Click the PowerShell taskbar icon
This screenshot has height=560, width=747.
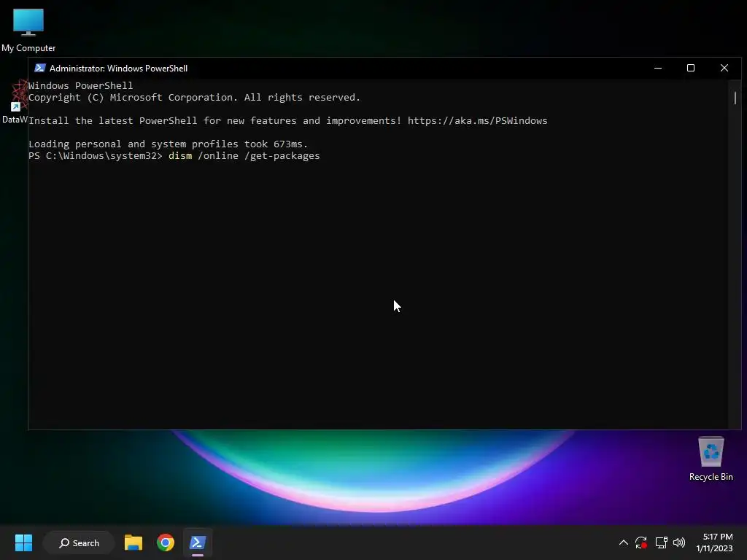[x=197, y=542]
